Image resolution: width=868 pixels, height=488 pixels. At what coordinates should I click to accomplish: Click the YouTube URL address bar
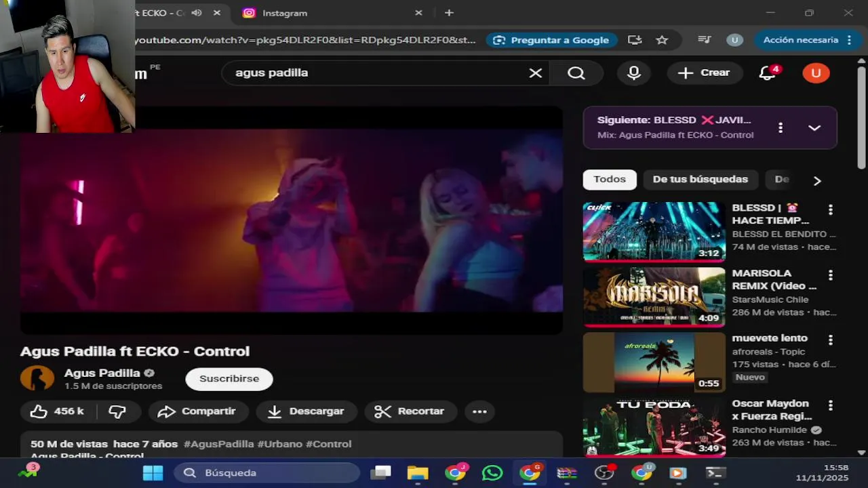[x=305, y=40]
